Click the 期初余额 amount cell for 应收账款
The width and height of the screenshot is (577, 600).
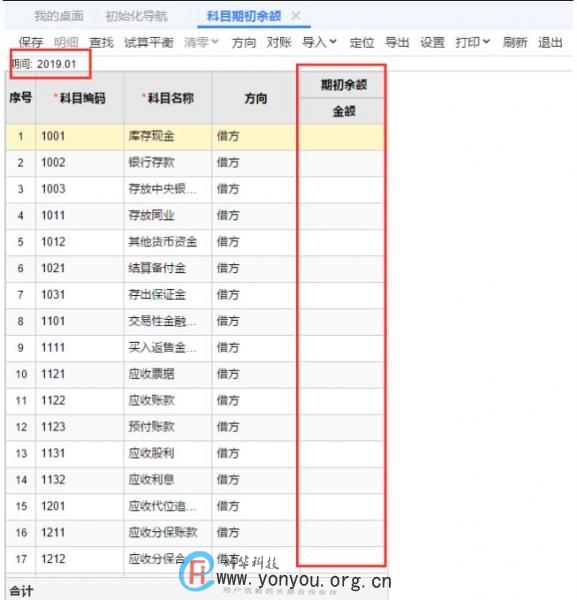pyautogui.click(x=342, y=401)
